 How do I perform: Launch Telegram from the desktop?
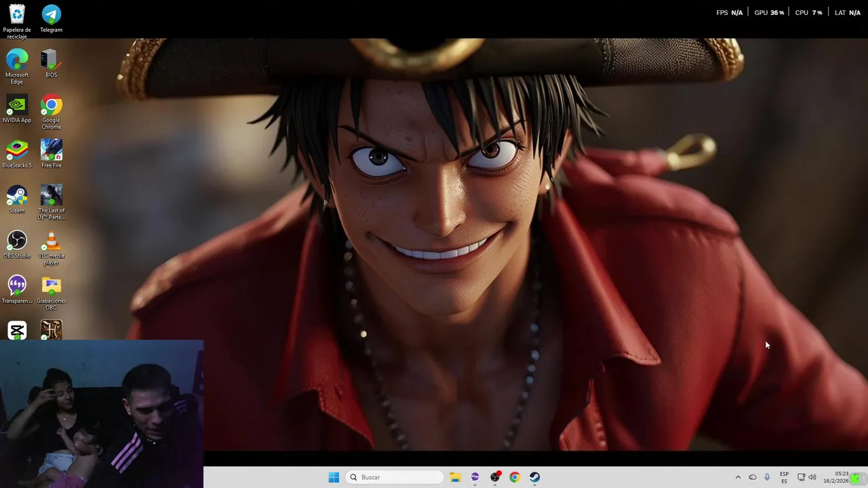tap(52, 18)
